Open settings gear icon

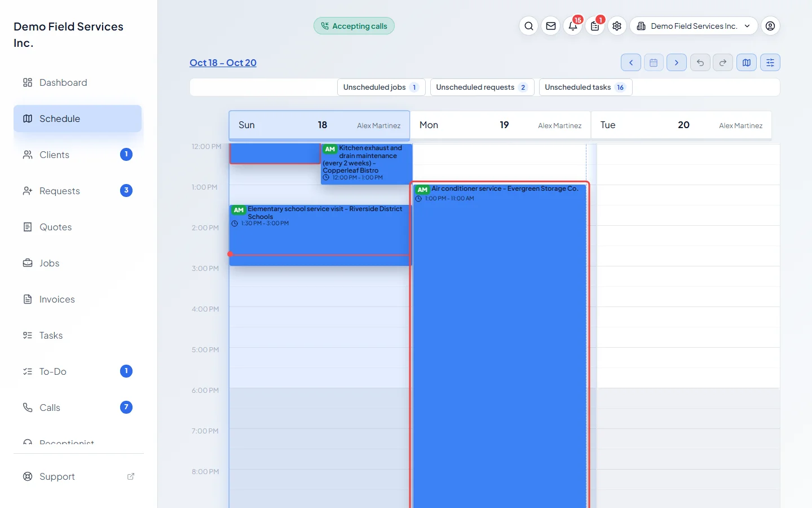point(617,26)
